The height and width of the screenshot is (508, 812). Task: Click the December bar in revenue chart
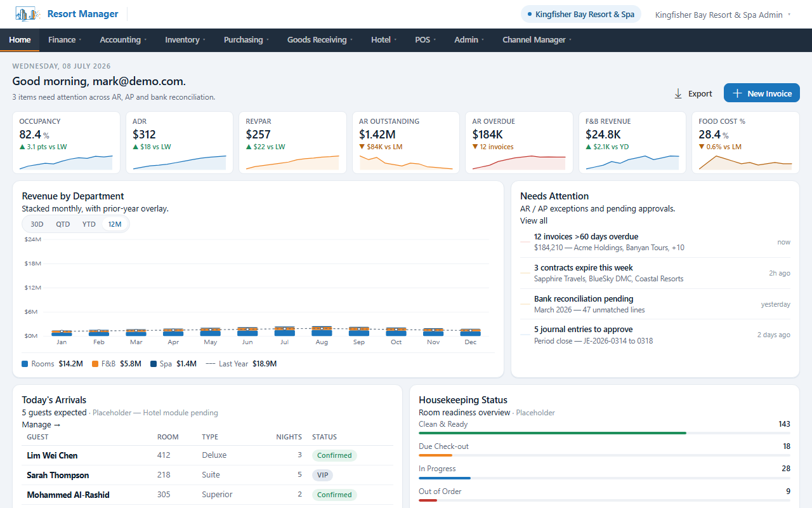pyautogui.click(x=471, y=332)
